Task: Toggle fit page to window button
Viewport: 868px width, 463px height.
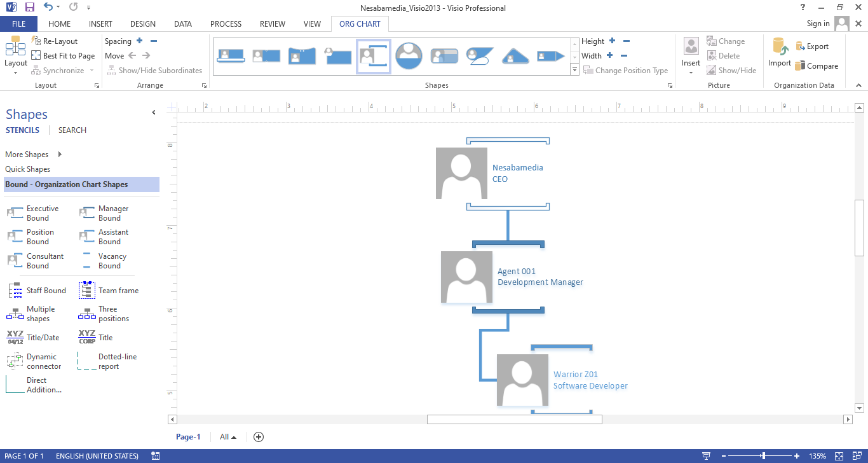Action: 839,456
